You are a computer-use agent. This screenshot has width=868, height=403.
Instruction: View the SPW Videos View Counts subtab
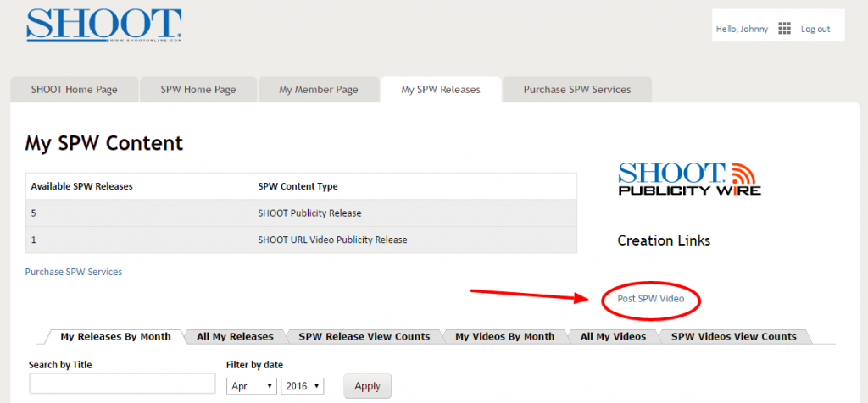(x=734, y=336)
